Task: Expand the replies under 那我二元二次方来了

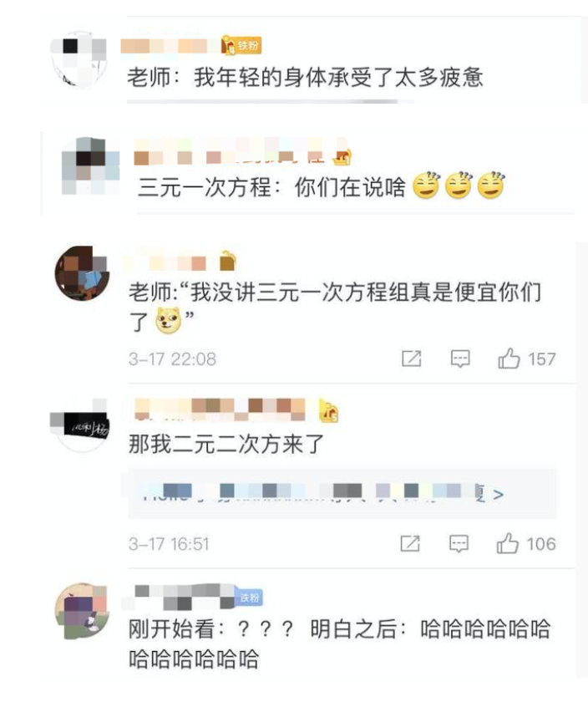Action: (x=342, y=494)
